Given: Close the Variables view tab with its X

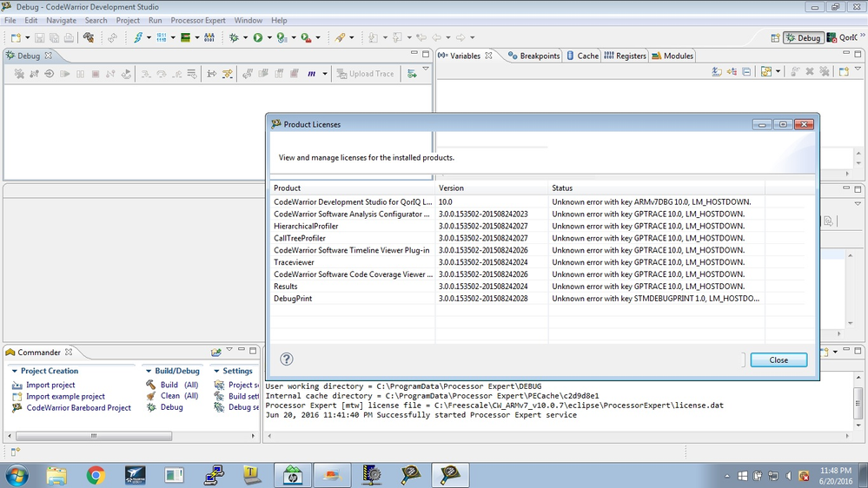Looking at the screenshot, I should pyautogui.click(x=488, y=56).
